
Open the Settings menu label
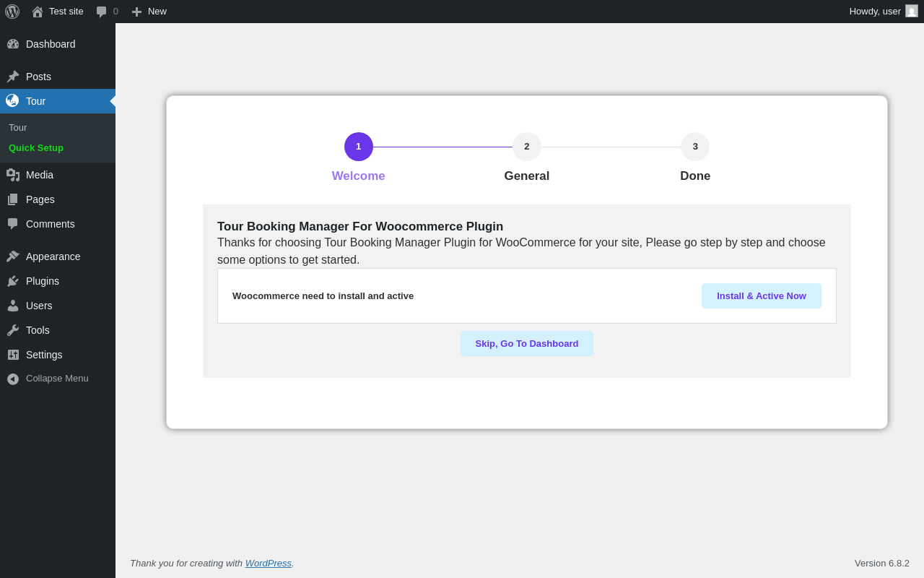coord(44,355)
